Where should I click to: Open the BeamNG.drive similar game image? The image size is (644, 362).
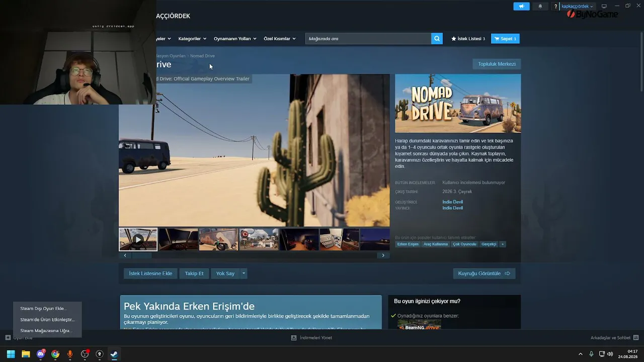click(x=420, y=325)
